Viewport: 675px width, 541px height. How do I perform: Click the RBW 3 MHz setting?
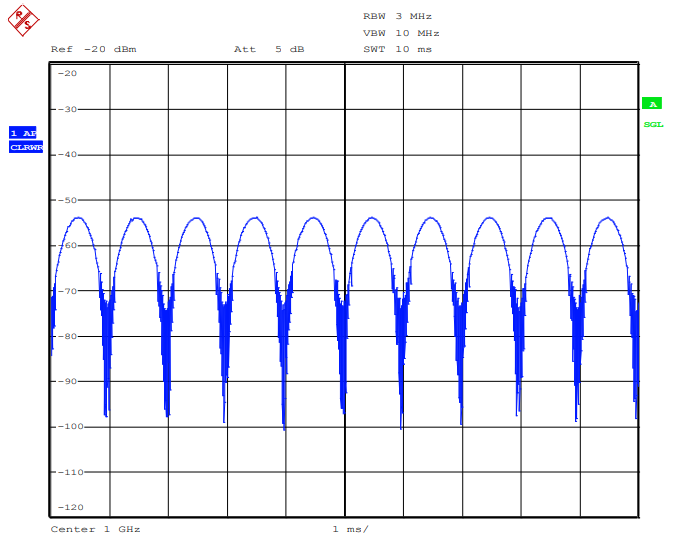coord(397,16)
